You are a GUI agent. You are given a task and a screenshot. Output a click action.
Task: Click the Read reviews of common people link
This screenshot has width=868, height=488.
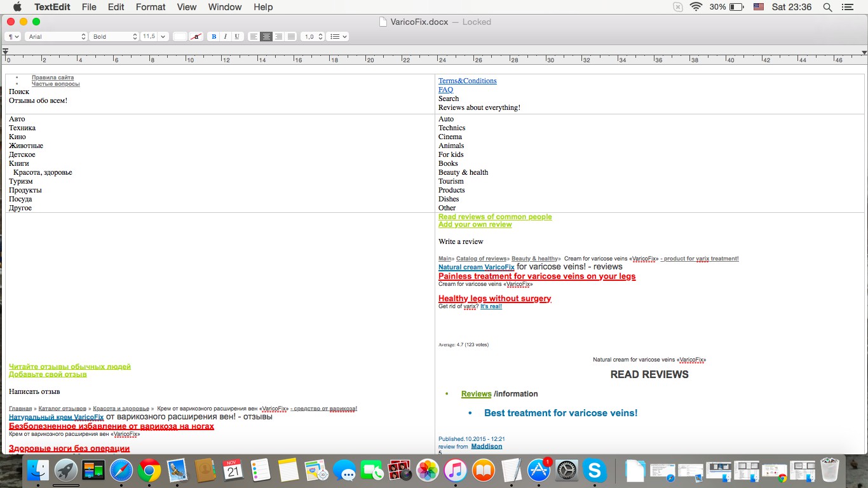pos(495,217)
